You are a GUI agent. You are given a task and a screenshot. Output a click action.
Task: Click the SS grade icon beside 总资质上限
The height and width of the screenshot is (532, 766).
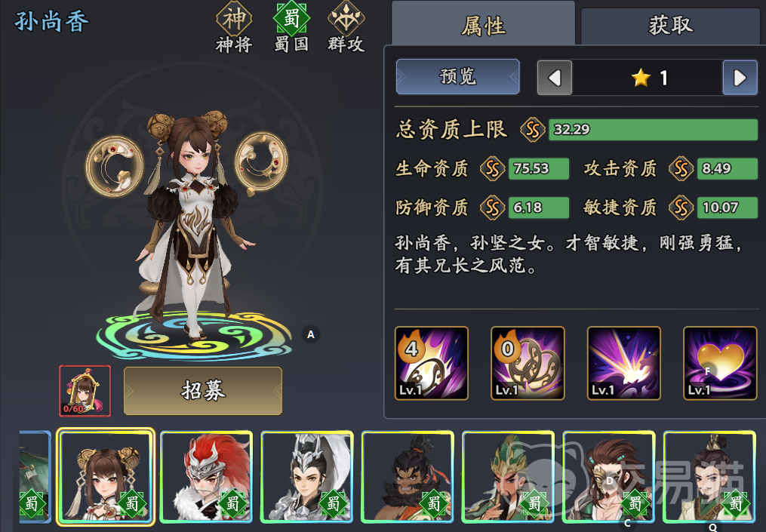click(533, 130)
